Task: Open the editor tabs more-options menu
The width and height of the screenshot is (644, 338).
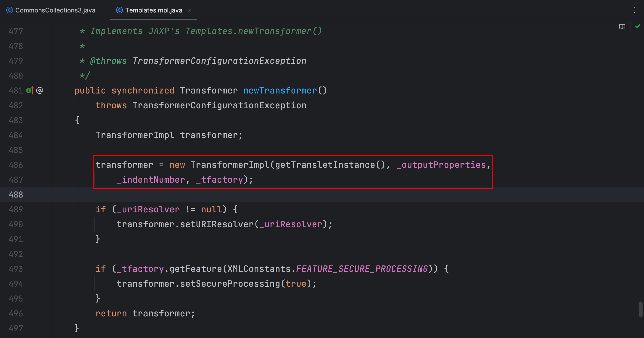Action: (x=635, y=10)
